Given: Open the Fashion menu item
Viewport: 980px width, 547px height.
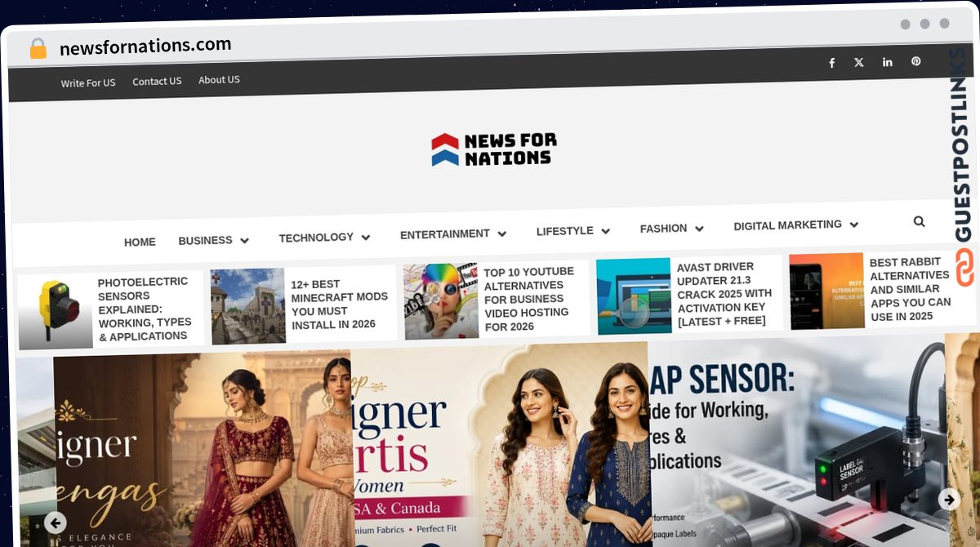Looking at the screenshot, I should [x=663, y=229].
